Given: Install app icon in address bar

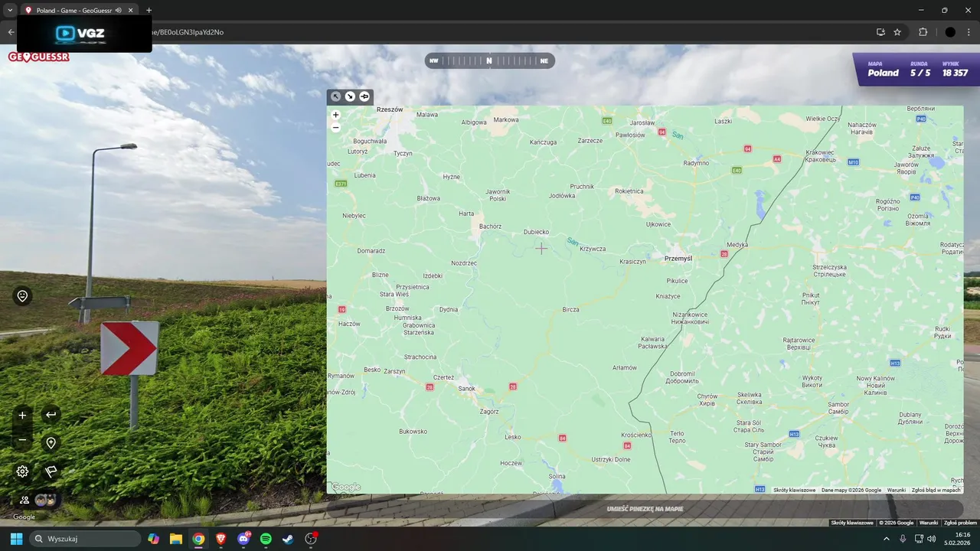Looking at the screenshot, I should [880, 32].
